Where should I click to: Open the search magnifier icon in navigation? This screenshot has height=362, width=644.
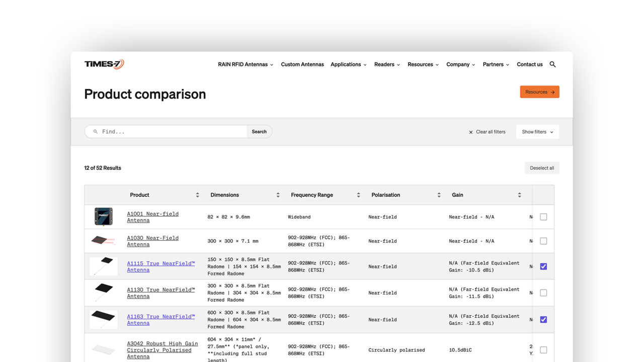tap(552, 64)
